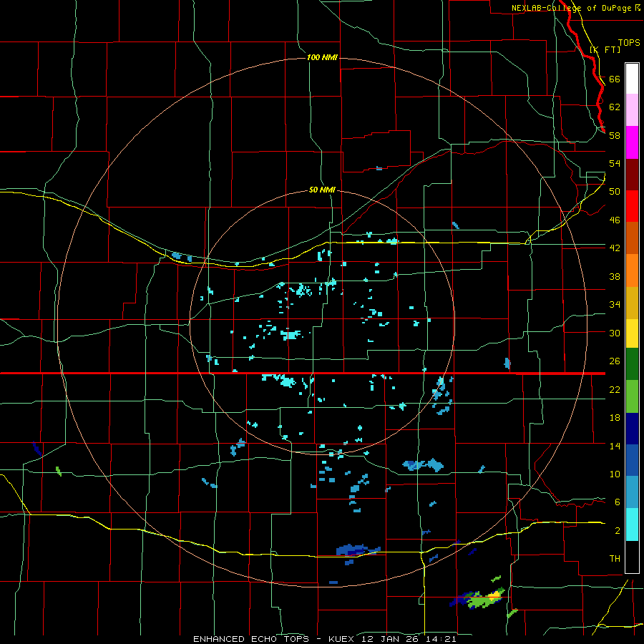This screenshot has width=644, height=644.
Task: Select the light green legend swatch
Action: (x=632, y=396)
